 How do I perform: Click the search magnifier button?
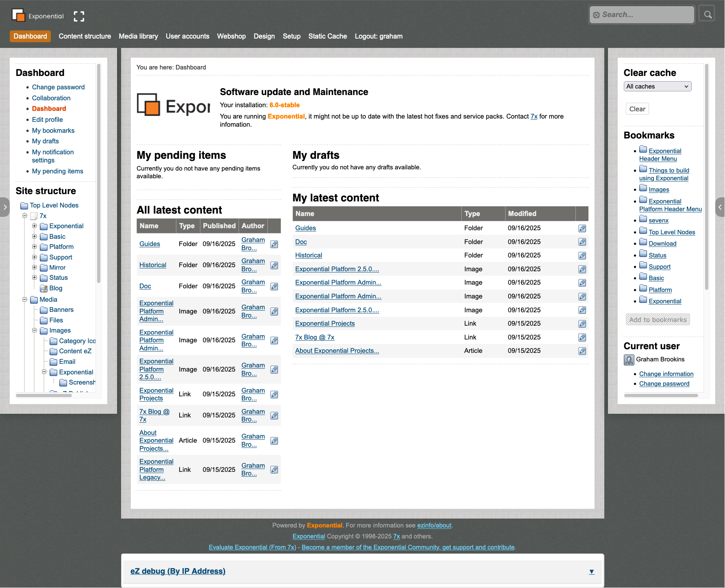coord(708,15)
